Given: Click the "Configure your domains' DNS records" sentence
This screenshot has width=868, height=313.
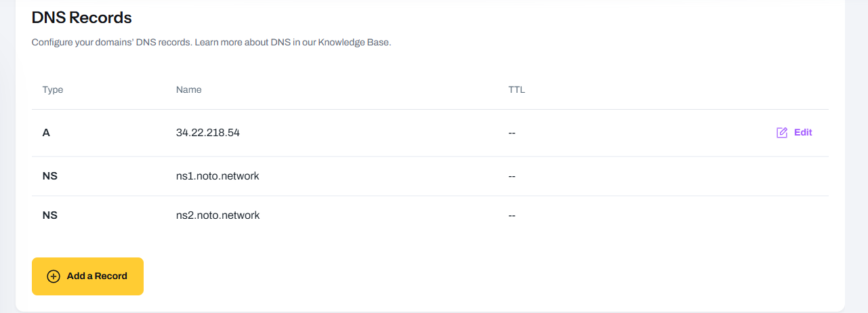Looking at the screenshot, I should click(x=112, y=42).
